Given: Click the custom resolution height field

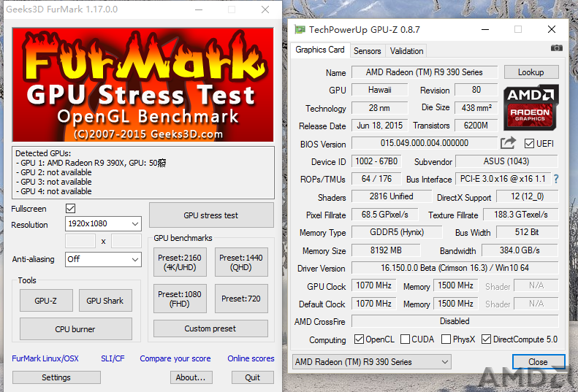Looking at the screenshot, I should [x=126, y=241].
